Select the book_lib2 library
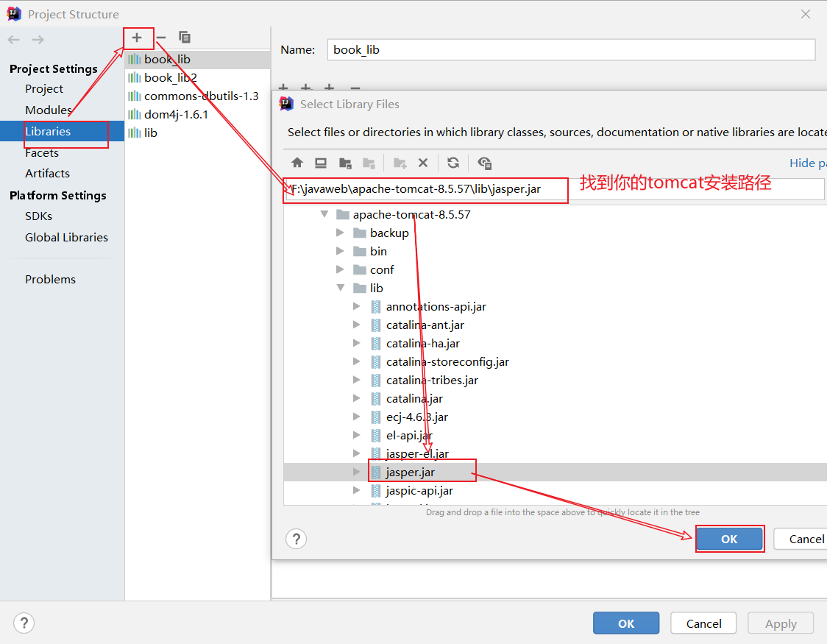This screenshot has width=827, height=644. (x=198, y=77)
